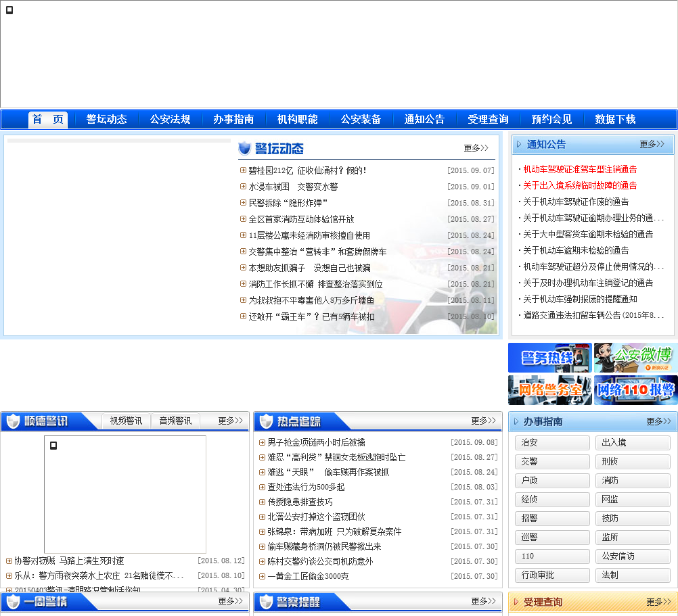
Task: Select 治安 guide button
Action: (x=552, y=443)
